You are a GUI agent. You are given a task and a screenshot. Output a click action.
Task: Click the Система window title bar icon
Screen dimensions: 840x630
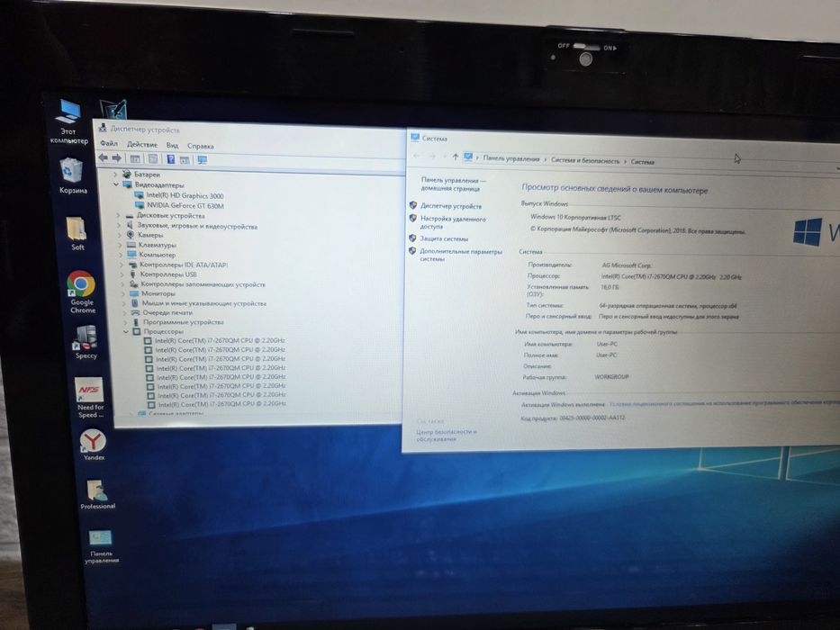point(415,138)
